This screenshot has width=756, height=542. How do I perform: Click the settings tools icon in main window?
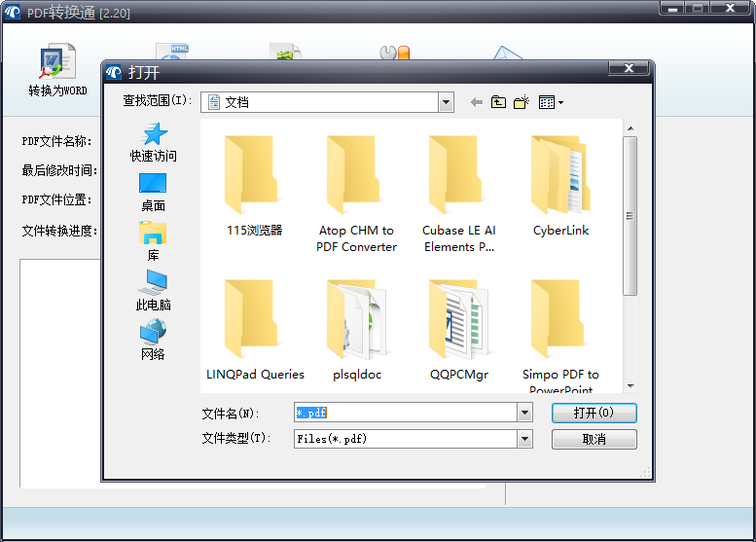394,53
